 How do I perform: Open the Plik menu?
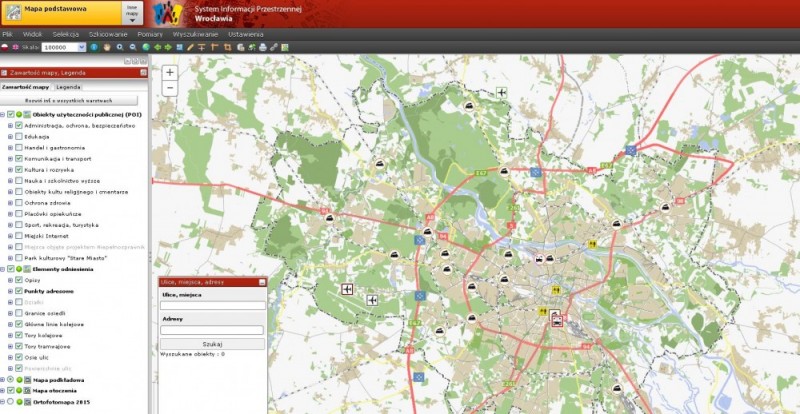click(7, 34)
